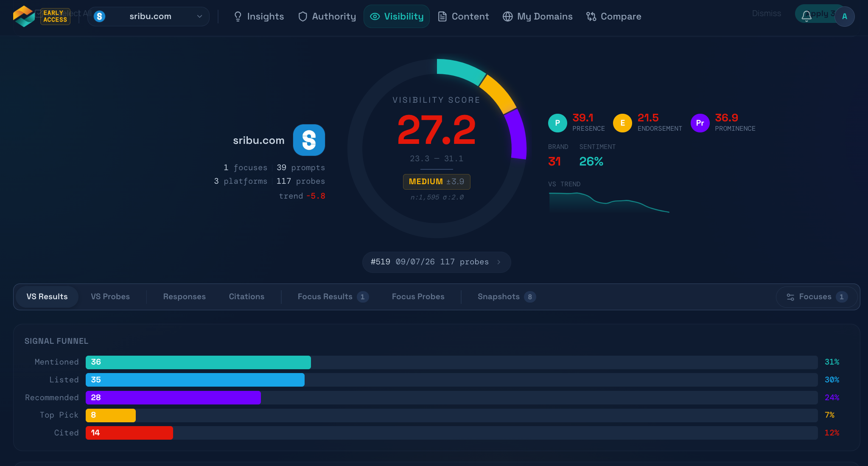Click the Presence P badge
868x466 pixels.
557,123
